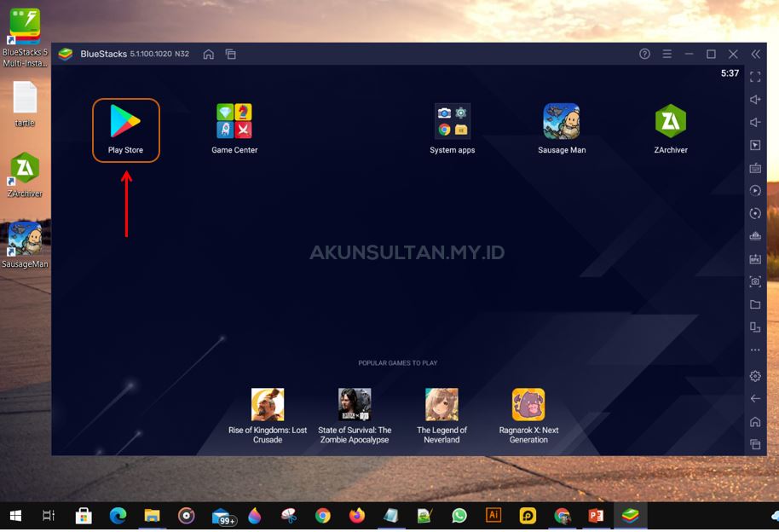Open Game Center

(234, 129)
